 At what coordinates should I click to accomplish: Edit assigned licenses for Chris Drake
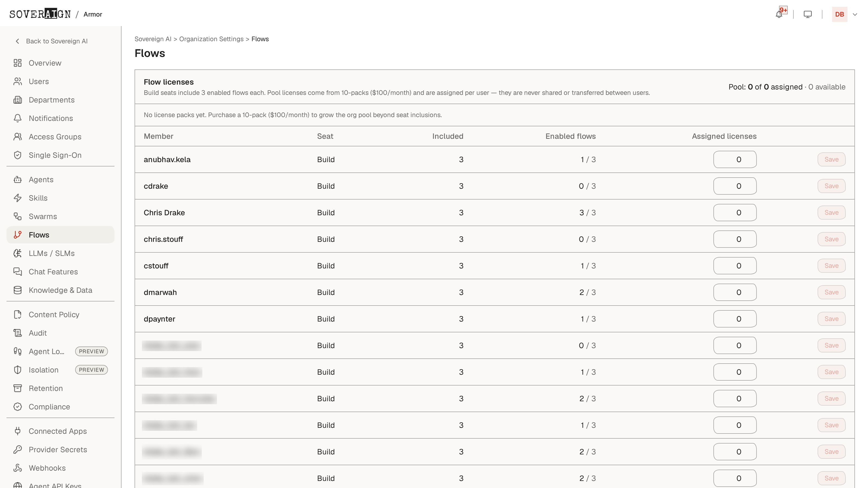click(x=735, y=213)
